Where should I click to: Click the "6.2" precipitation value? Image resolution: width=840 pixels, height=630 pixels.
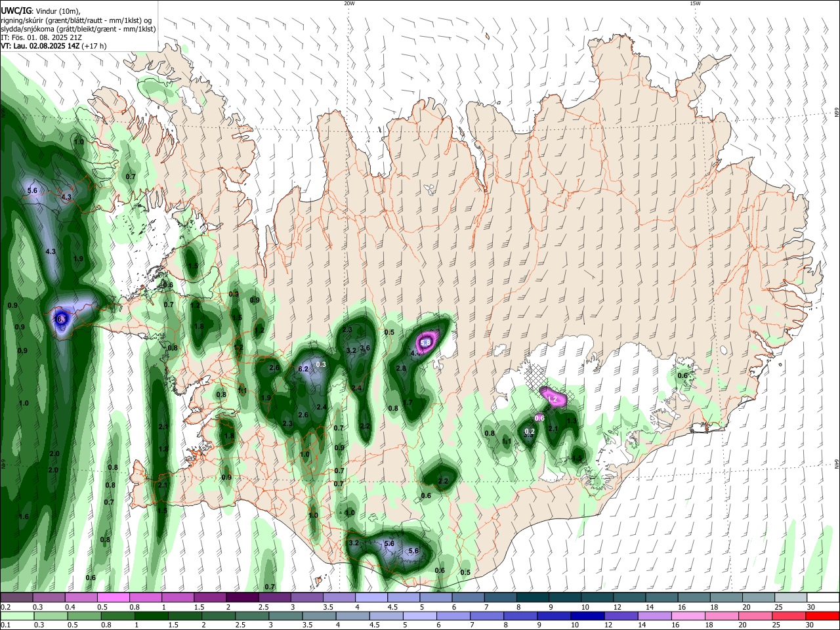pyautogui.click(x=303, y=369)
